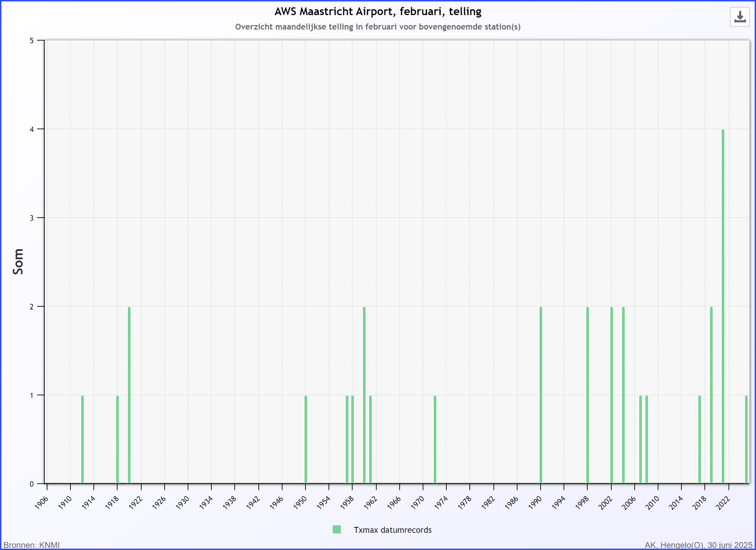Click the AK, Hengelo(O) credit text
Image resolution: width=756 pixels, height=550 pixels.
(x=698, y=545)
